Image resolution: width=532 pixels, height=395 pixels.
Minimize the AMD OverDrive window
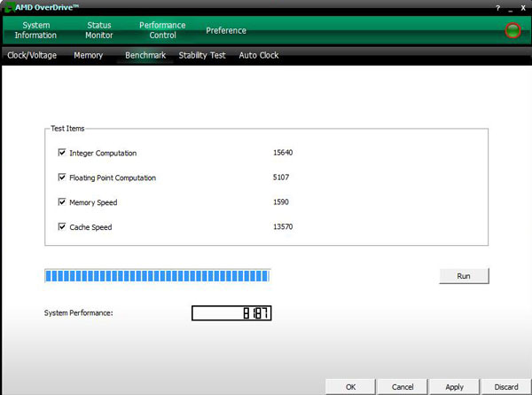pos(511,9)
